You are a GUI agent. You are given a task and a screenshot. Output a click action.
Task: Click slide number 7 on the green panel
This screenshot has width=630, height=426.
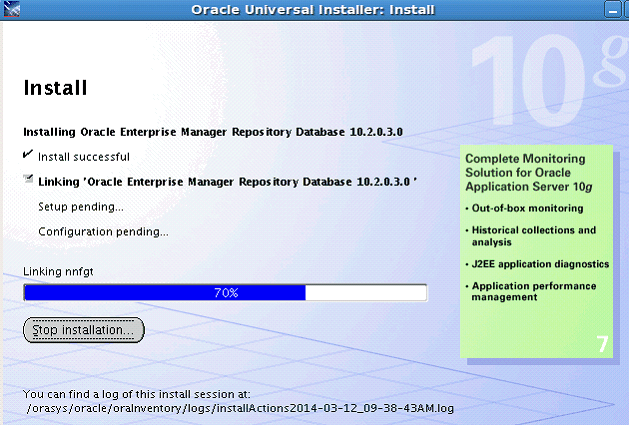coord(602,344)
